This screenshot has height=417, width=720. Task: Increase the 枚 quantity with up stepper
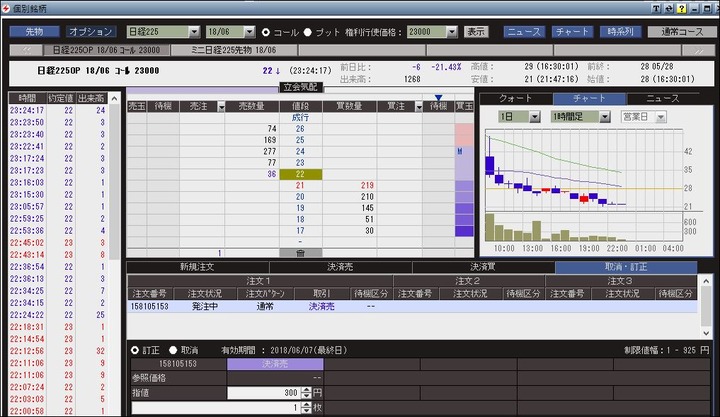tap(306, 405)
